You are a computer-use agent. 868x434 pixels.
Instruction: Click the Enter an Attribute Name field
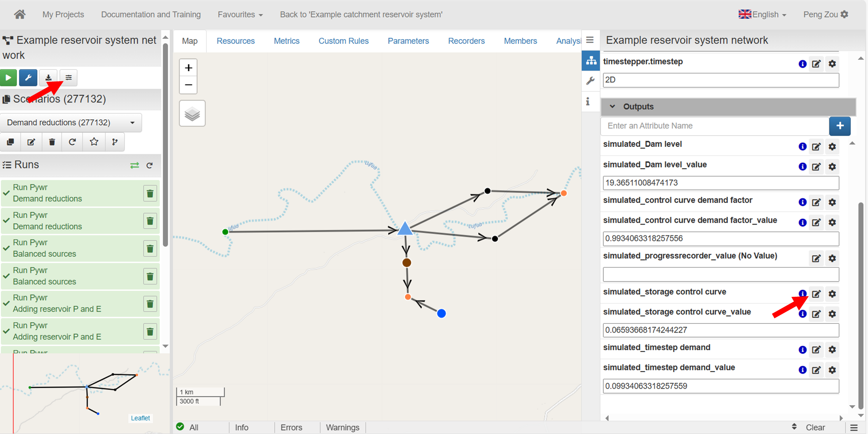(714, 126)
